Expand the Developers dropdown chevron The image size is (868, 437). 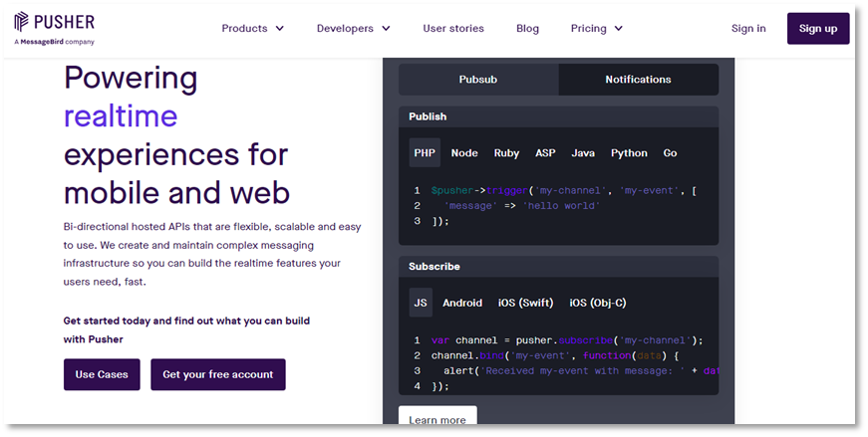(386, 28)
